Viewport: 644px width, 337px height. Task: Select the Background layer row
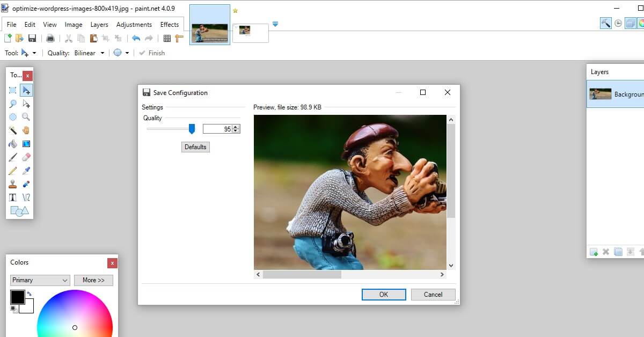(615, 94)
